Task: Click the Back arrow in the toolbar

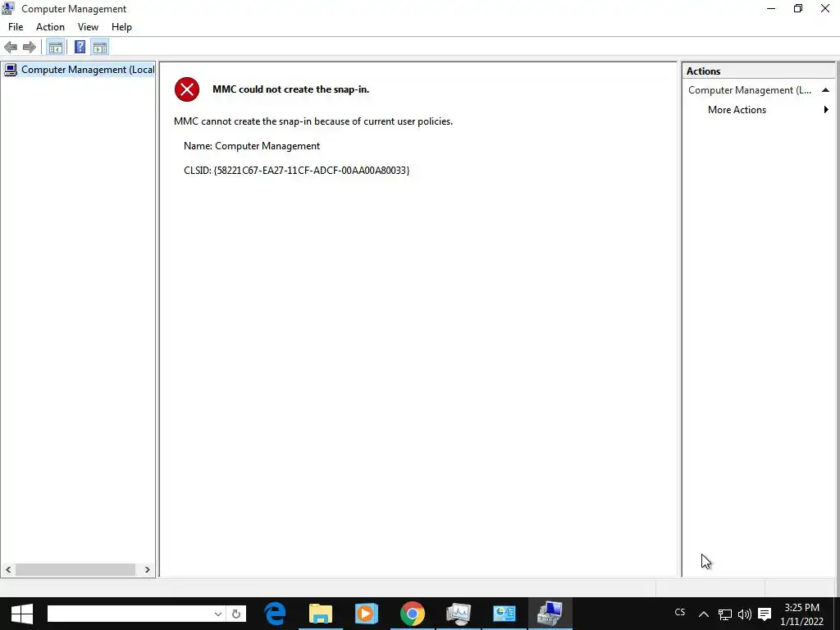Action: [x=11, y=47]
